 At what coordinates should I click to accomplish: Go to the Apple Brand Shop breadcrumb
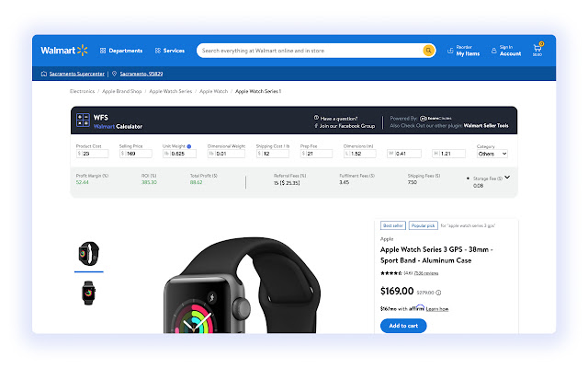click(x=122, y=91)
